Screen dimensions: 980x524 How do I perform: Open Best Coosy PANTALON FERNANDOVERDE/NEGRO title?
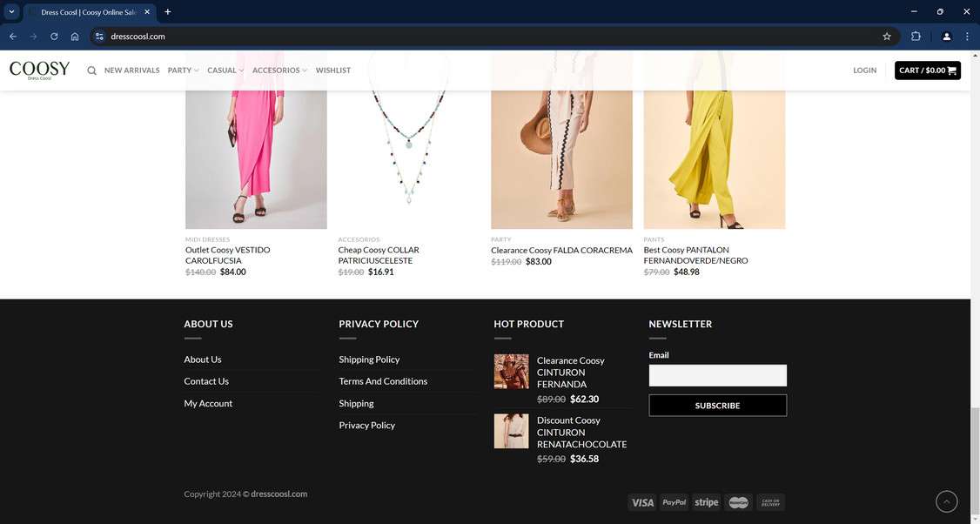(695, 255)
